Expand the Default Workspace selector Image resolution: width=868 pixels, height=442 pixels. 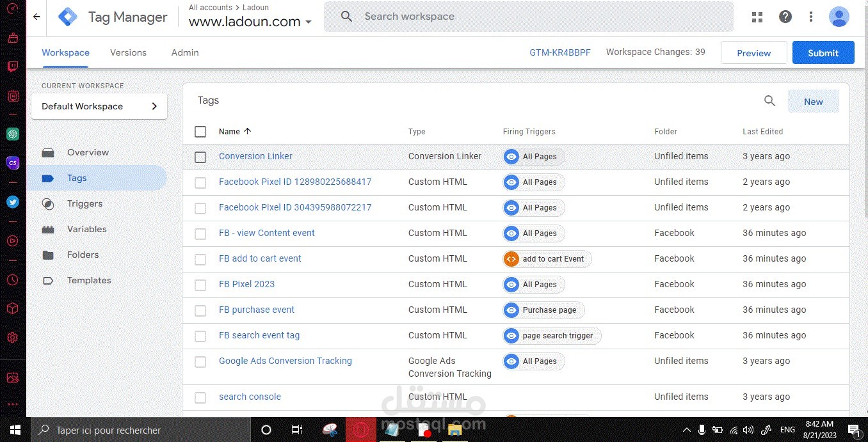pos(99,106)
